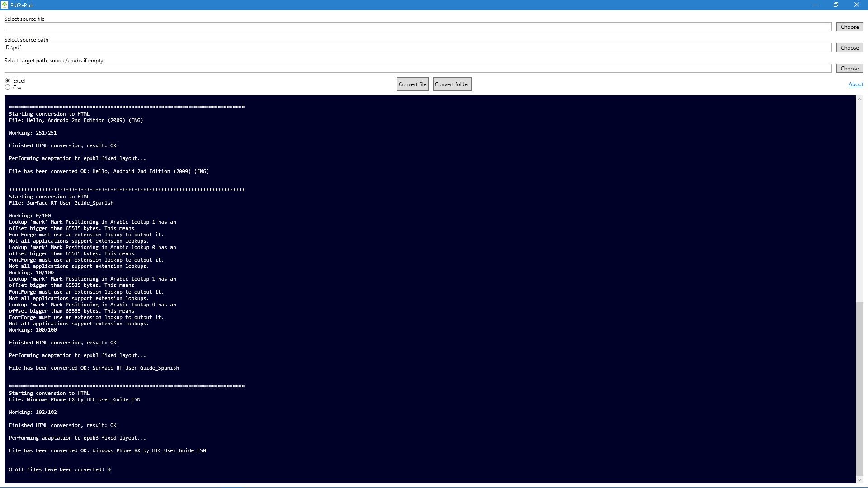The image size is (868, 488).
Task: Click the Pdf2ePub app icon in title bar
Action: tap(5, 5)
